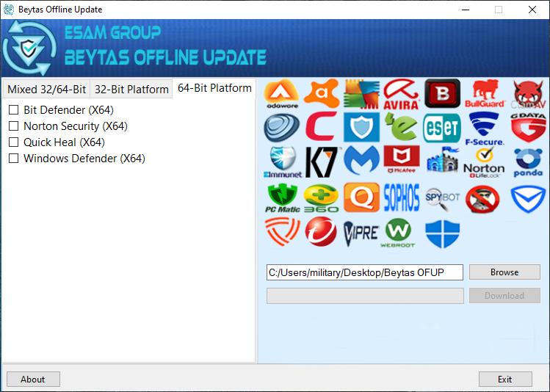Enable Norton Security (X64) checkbox
The height and width of the screenshot is (392, 550).
13,126
